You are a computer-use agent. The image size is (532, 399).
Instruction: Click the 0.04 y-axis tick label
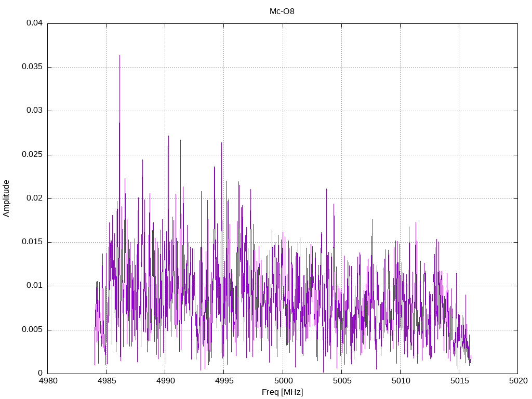pyautogui.click(x=34, y=23)
